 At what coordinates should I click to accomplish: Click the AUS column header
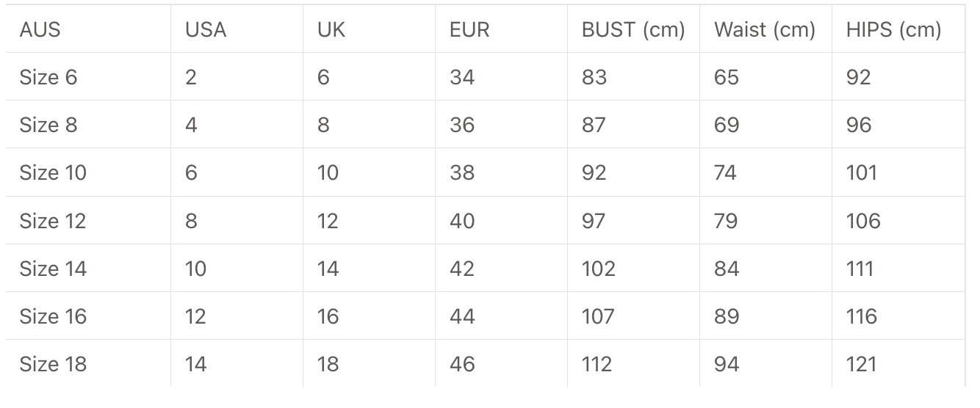point(40,30)
